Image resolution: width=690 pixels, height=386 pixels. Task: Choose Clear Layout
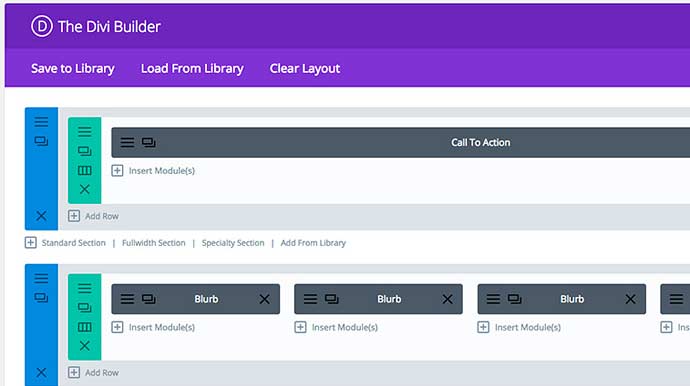point(305,68)
